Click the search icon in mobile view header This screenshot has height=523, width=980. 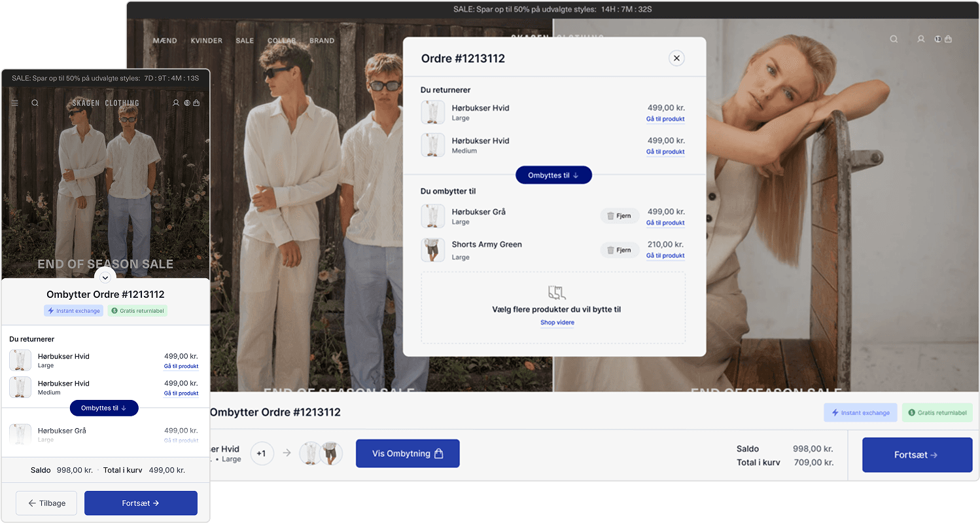point(35,103)
